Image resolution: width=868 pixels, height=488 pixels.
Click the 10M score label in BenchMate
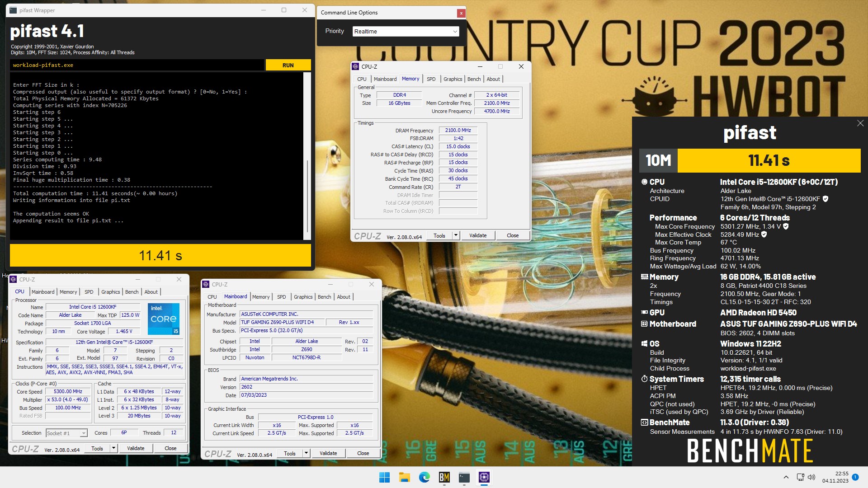pyautogui.click(x=658, y=160)
